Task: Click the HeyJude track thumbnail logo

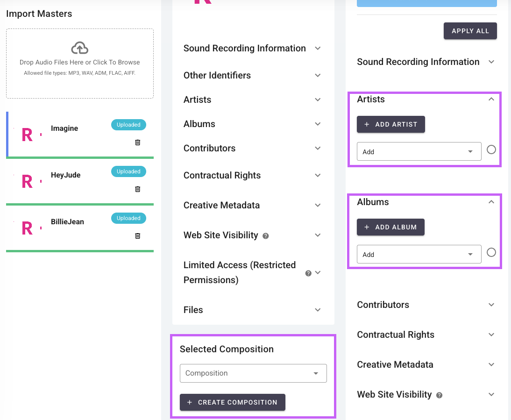Action: click(28, 182)
